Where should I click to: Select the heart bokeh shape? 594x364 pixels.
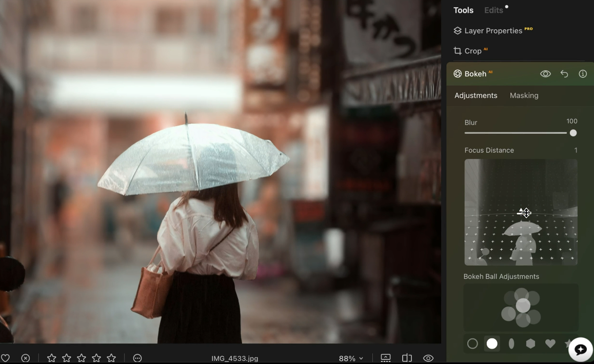coord(550,343)
